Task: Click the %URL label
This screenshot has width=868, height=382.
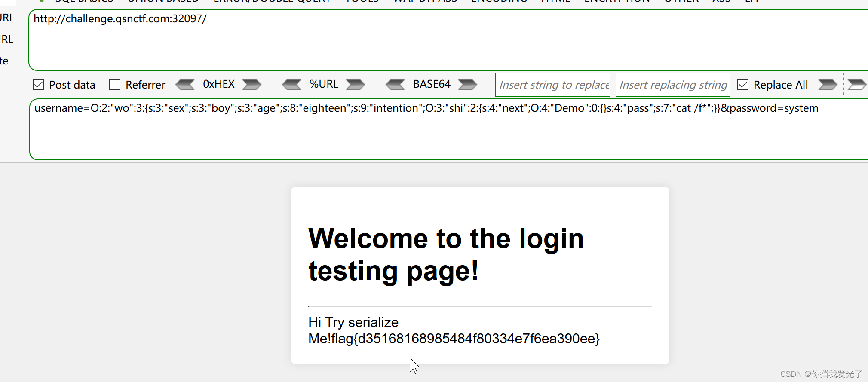Action: point(324,84)
